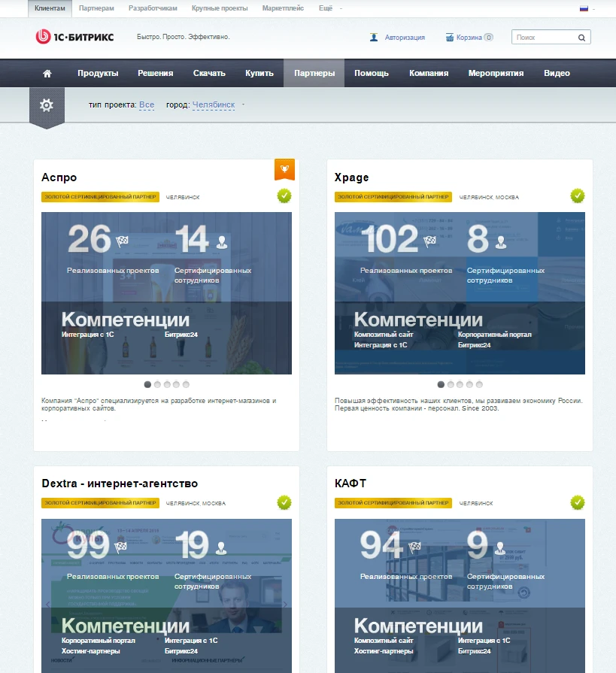The image size is (616, 673).
Task: Open the КАФТ partner title
Action: [350, 484]
